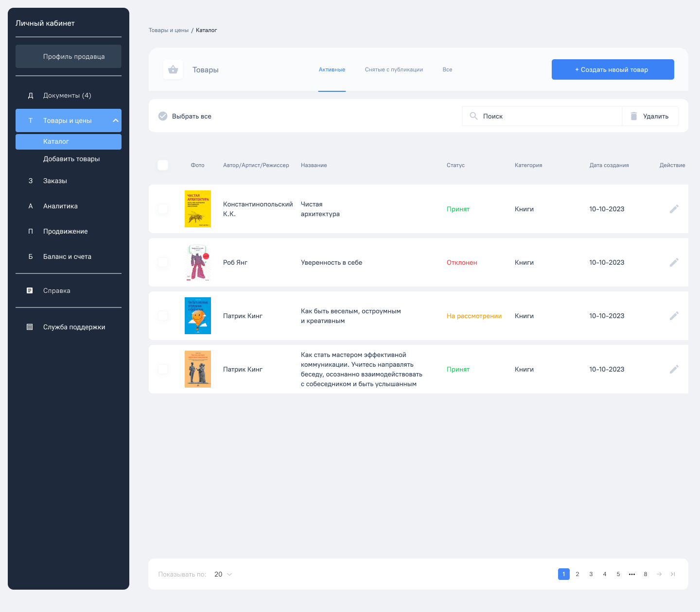This screenshot has height=612, width=700.
Task: Open the Чистая архитектура book cover thumbnail
Action: [x=198, y=209]
